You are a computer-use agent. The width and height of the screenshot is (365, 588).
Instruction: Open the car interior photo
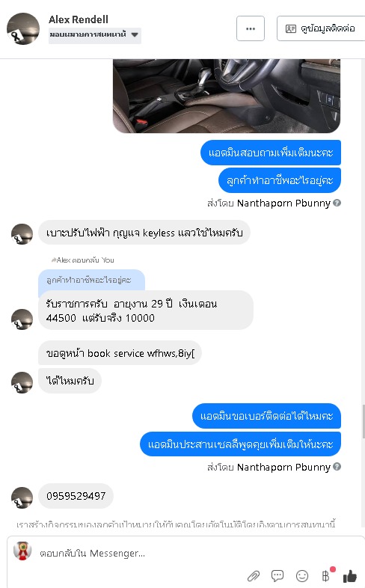pyautogui.click(x=227, y=96)
